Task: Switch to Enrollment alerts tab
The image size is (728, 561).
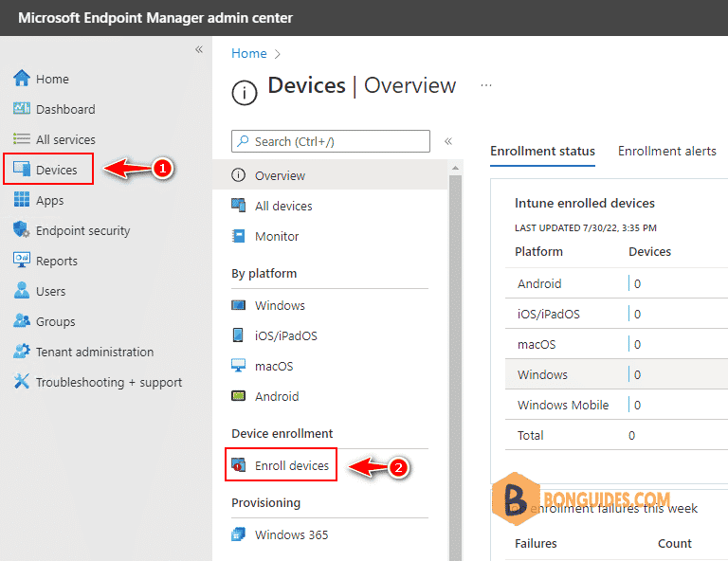Action: coord(666,151)
